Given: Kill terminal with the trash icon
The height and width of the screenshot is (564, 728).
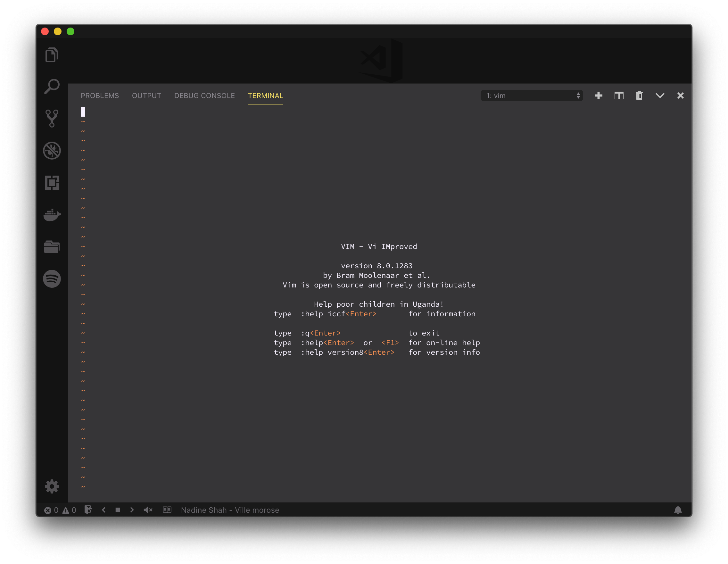Looking at the screenshot, I should click(639, 96).
